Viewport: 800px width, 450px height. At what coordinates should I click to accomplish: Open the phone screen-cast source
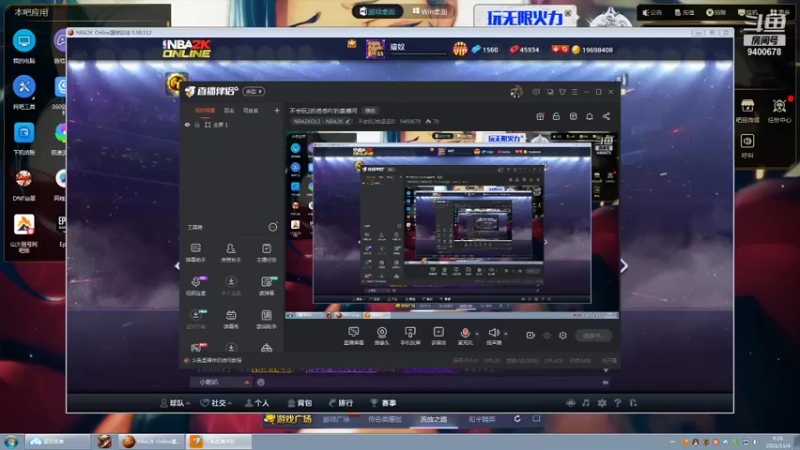(x=410, y=336)
